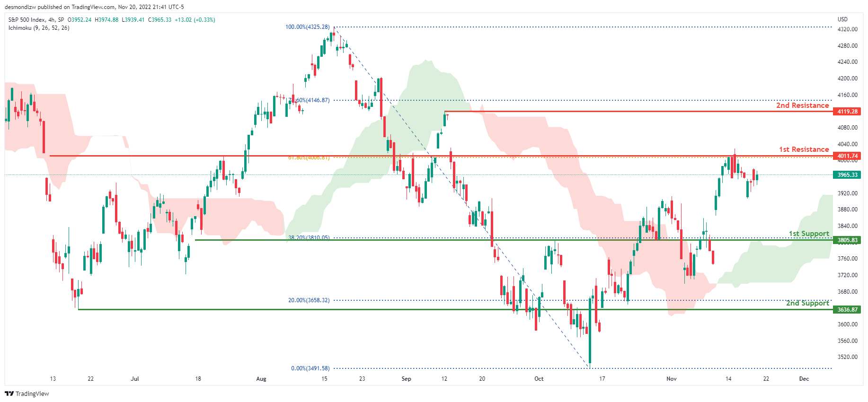Select the S&P 500 Index, 4h, SP title
Screen dimensions: 868x402
[36, 20]
